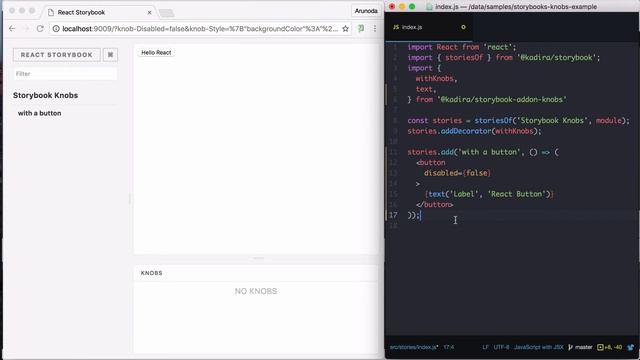Open the 'with a button' story
This screenshot has height=360, width=640.
40,113
